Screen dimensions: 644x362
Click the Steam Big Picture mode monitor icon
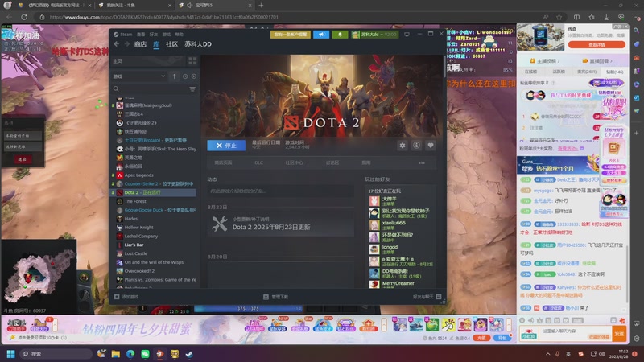tap(407, 35)
